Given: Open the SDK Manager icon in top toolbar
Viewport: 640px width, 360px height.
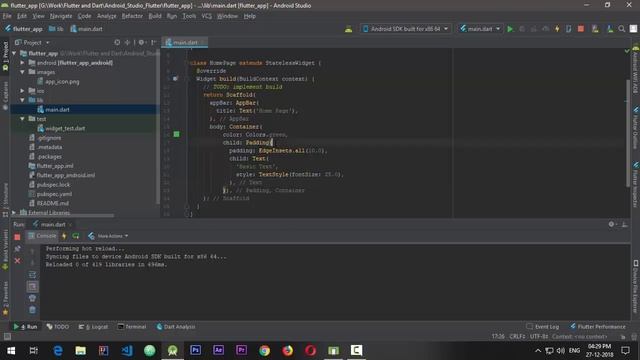Looking at the screenshot, I should (x=610, y=29).
